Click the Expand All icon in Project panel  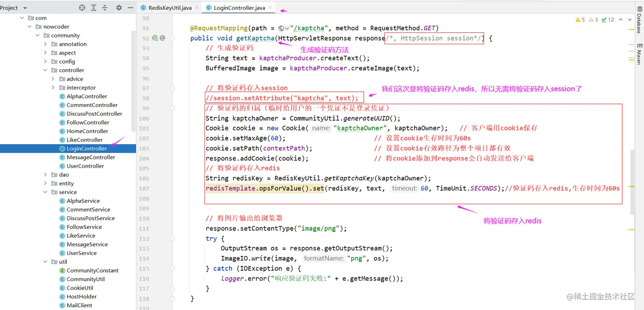[x=94, y=8]
